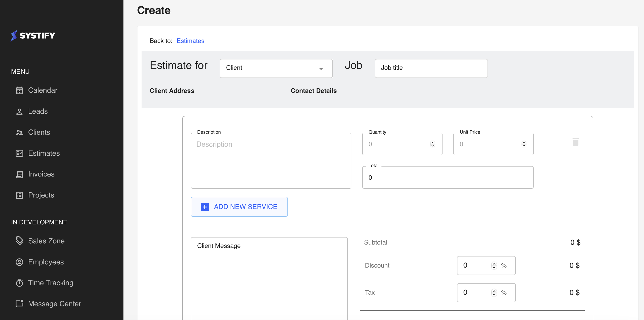Click the Leads person icon
This screenshot has width=644, height=320.
[x=19, y=111]
